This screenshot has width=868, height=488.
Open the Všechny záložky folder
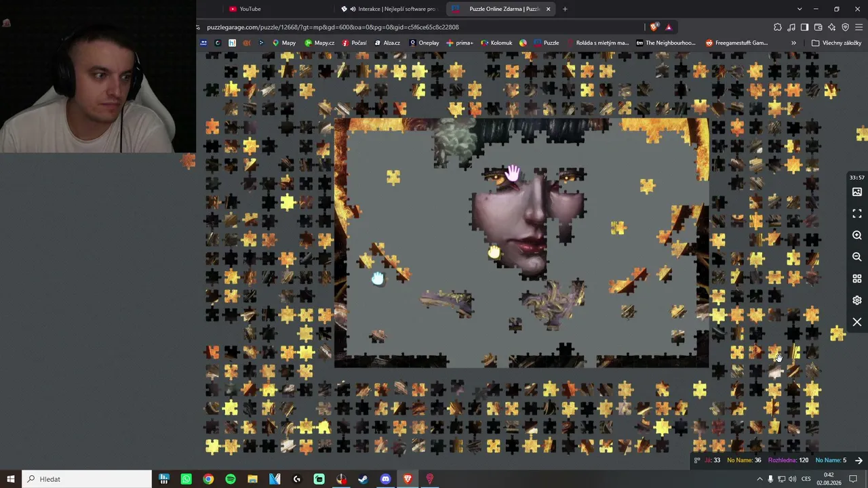tap(837, 43)
